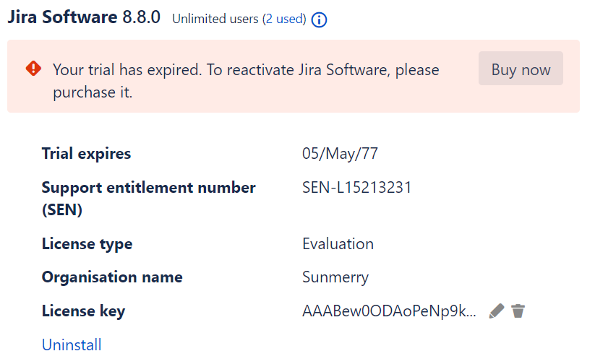Click the License type label
This screenshot has width=595, height=364.
pos(87,244)
